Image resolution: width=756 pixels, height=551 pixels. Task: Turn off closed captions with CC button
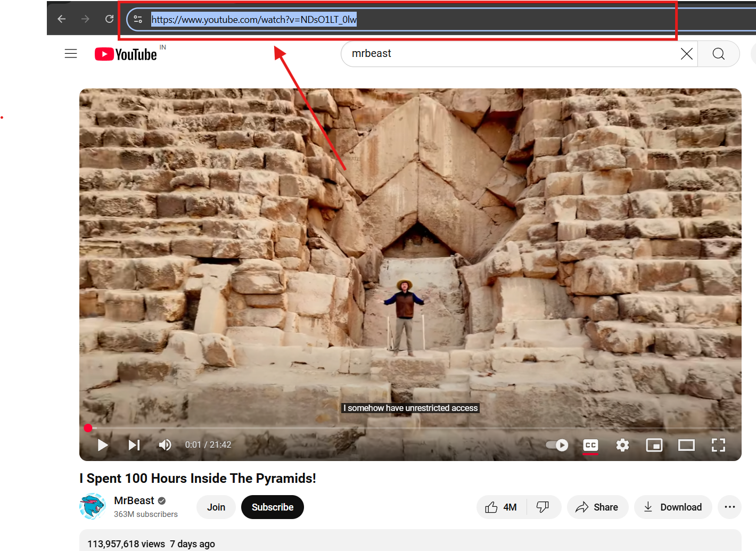590,445
